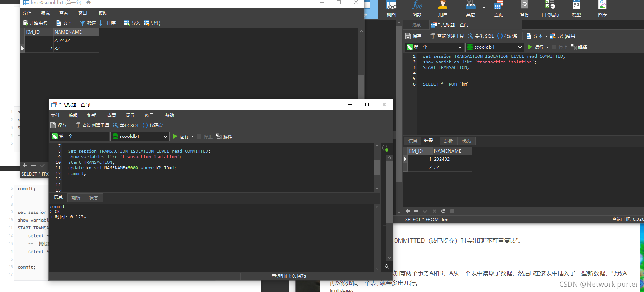
Task: Click 排序 (Sort) in km table window
Action: (x=107, y=23)
